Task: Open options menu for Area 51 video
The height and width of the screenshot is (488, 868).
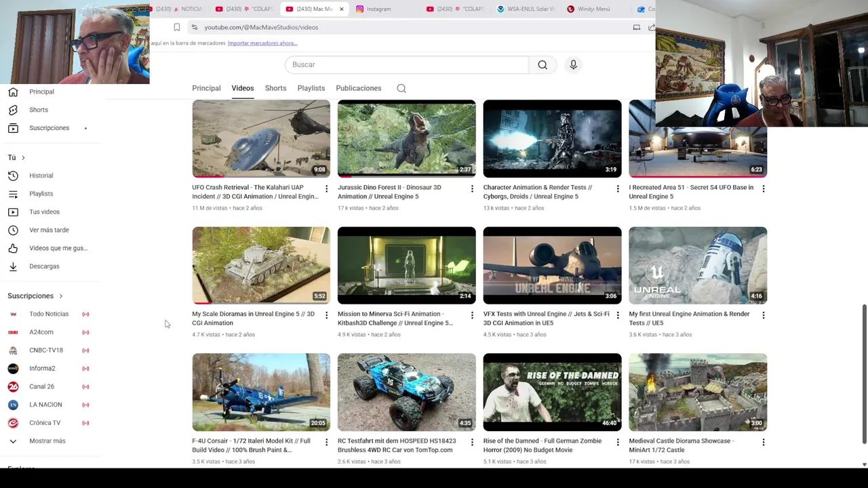Action: [x=763, y=188]
